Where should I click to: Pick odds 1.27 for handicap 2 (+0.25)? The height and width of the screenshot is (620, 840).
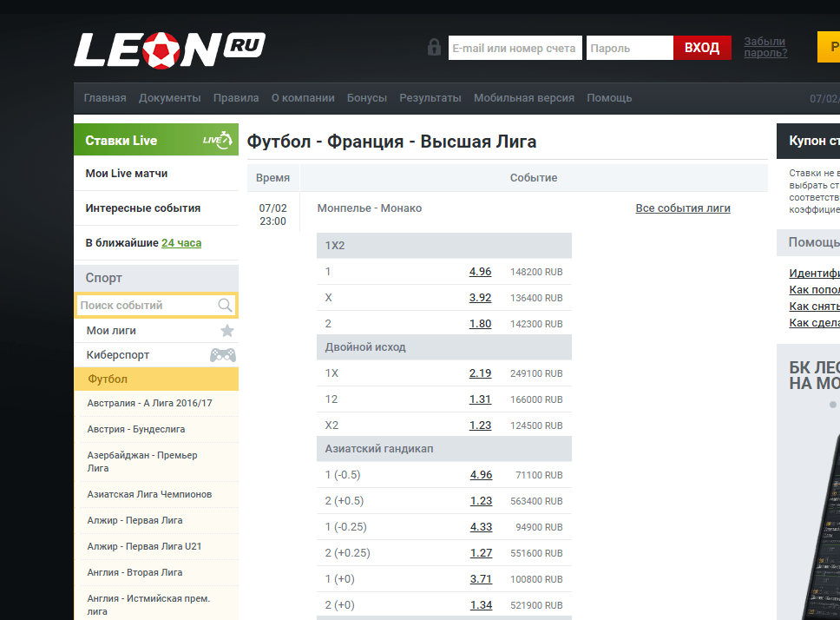pyautogui.click(x=481, y=552)
